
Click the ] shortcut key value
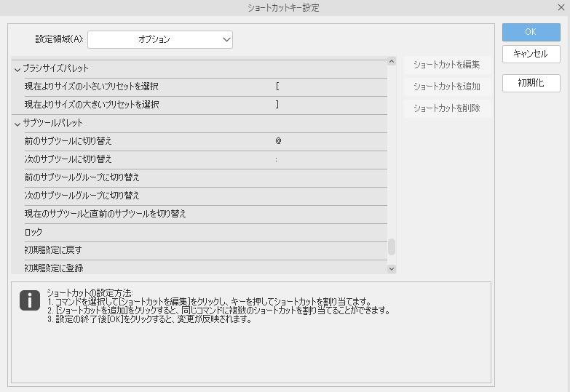point(277,105)
